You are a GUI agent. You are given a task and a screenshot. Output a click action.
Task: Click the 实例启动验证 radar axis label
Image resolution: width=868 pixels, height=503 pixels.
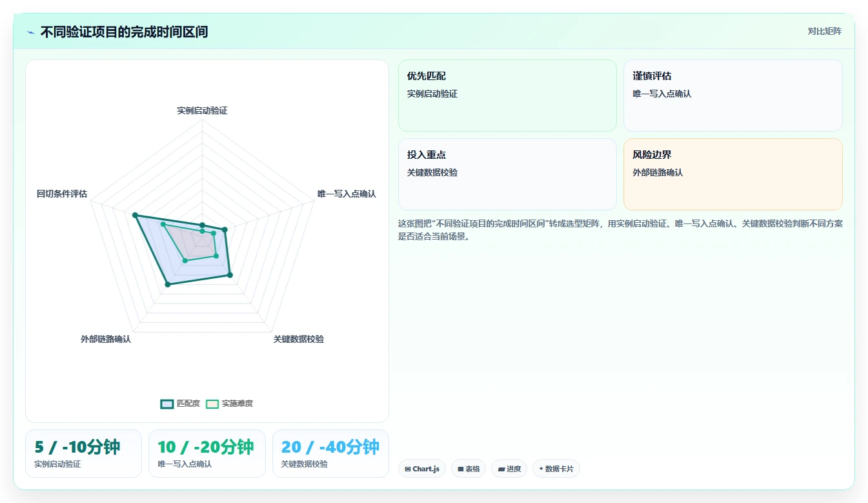(202, 110)
